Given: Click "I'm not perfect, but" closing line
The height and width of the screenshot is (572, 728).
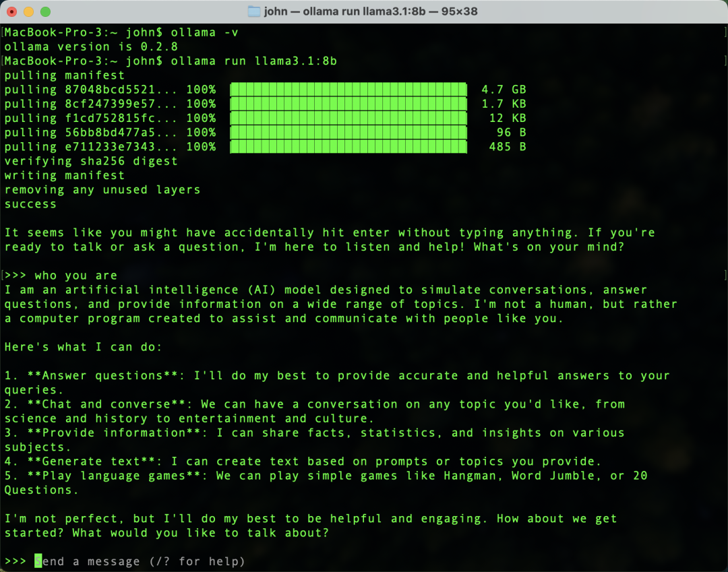Looking at the screenshot, I should click(x=311, y=519).
